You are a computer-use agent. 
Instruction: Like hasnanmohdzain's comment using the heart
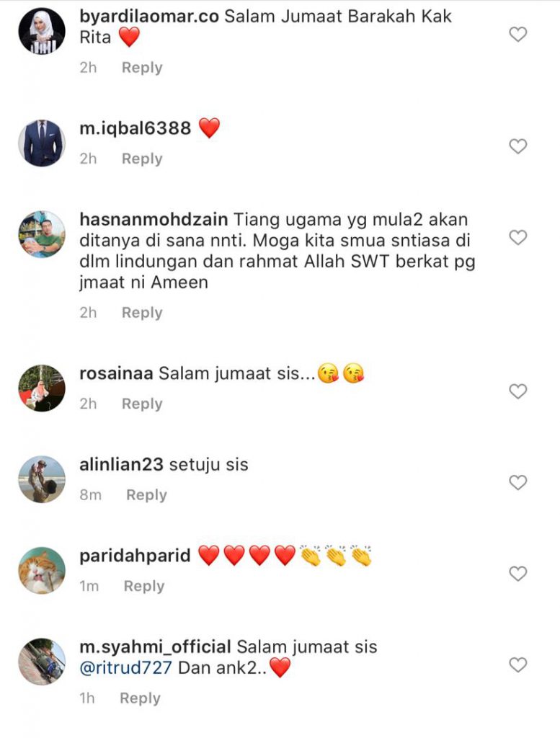(x=518, y=238)
